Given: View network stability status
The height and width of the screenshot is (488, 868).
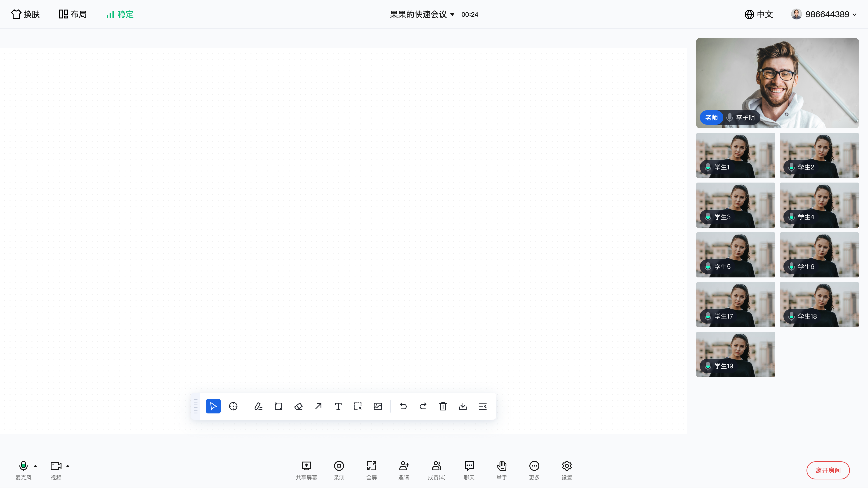Looking at the screenshot, I should [120, 14].
